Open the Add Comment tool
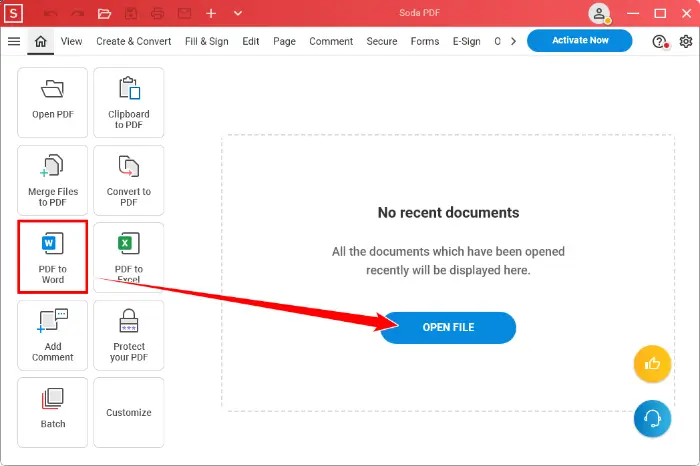 coord(52,335)
